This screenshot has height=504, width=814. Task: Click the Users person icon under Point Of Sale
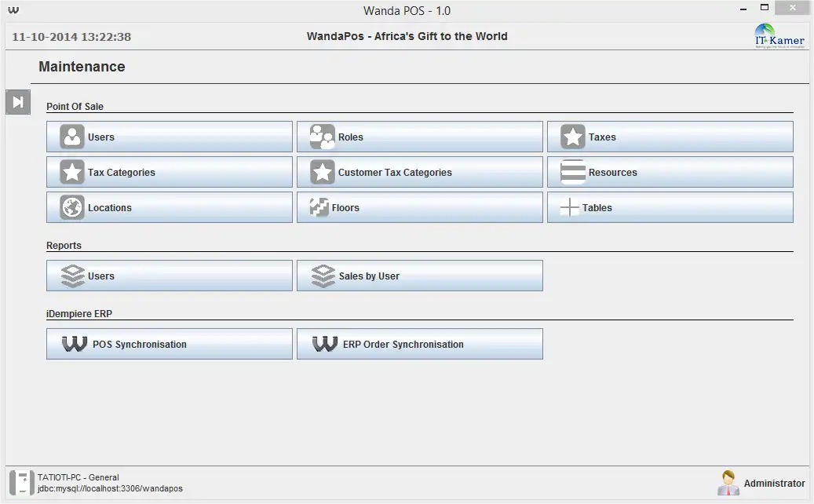coord(72,137)
